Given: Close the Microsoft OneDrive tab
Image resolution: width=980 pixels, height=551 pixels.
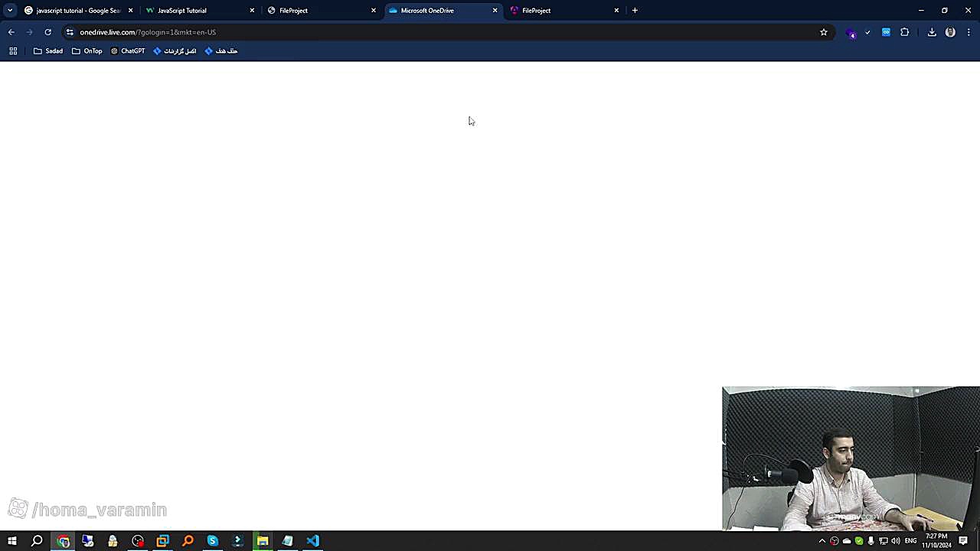Looking at the screenshot, I should [495, 11].
